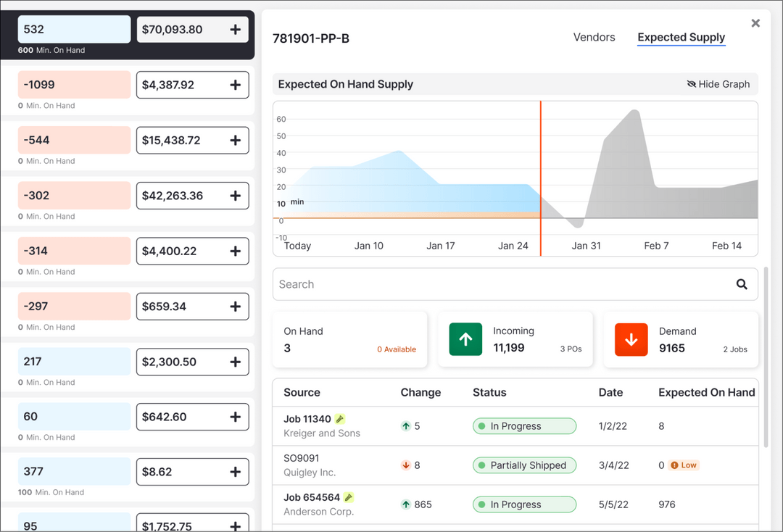Screen dimensions: 783x532
Task: Open the search magnifier icon
Action: (x=741, y=284)
